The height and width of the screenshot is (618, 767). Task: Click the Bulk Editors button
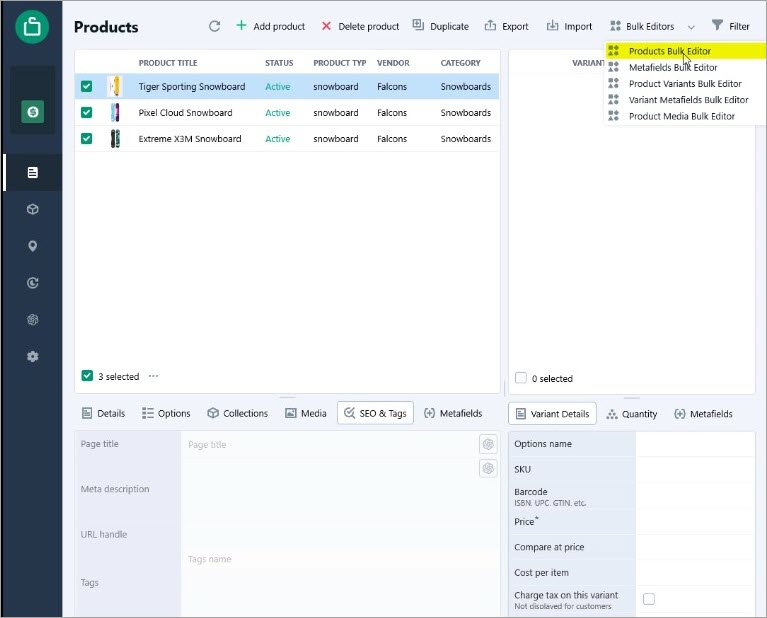[x=642, y=26]
